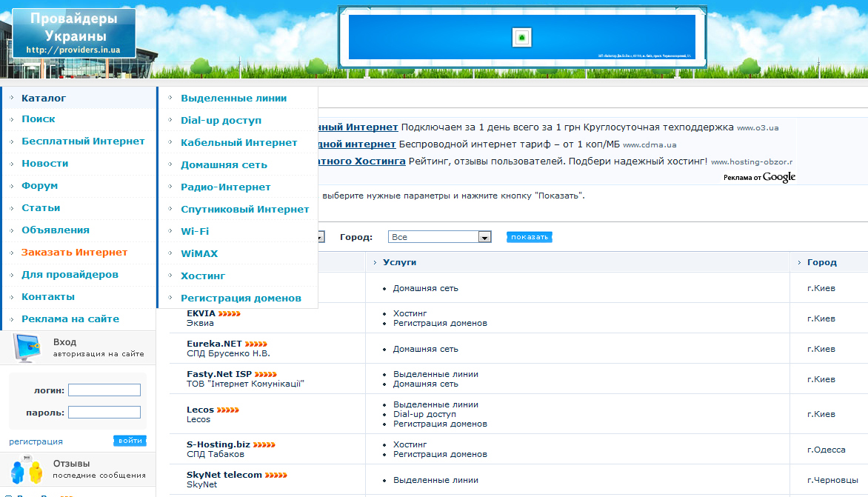The width and height of the screenshot is (868, 497).
Task: Focus the пароль input field
Action: pyautogui.click(x=104, y=413)
